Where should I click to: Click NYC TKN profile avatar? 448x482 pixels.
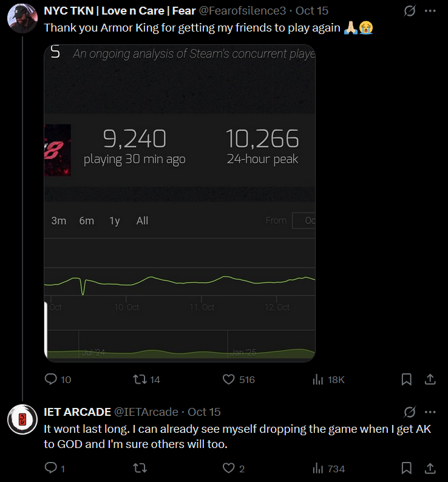[x=22, y=18]
